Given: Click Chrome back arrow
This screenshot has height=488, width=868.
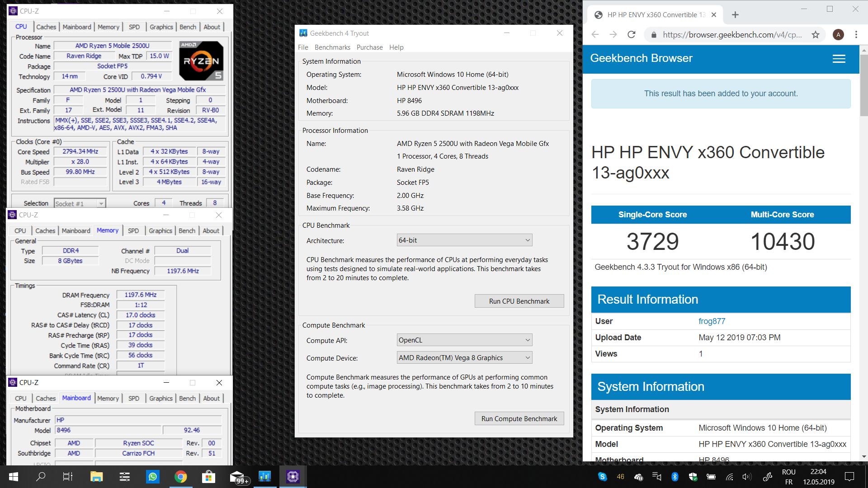Looking at the screenshot, I should (595, 34).
